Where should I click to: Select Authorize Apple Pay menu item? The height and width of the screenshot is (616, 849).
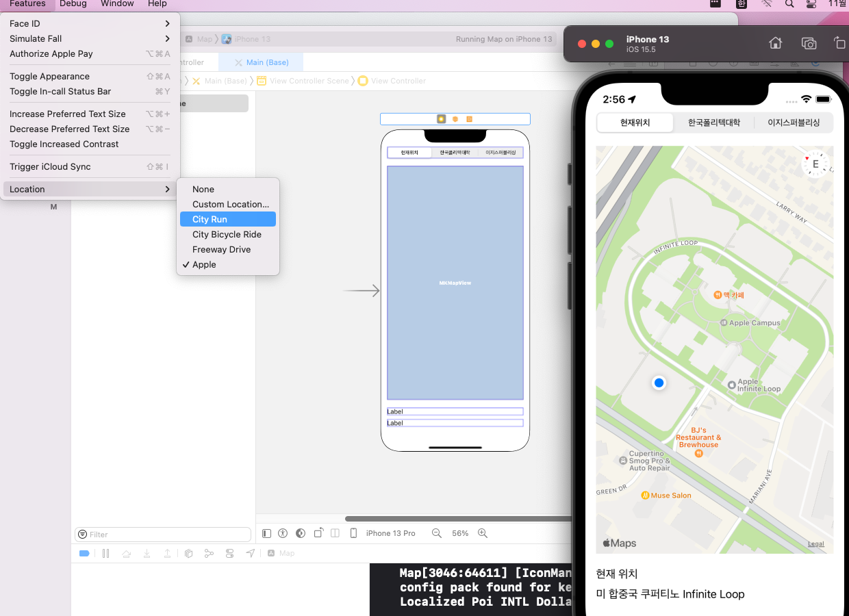click(x=90, y=53)
